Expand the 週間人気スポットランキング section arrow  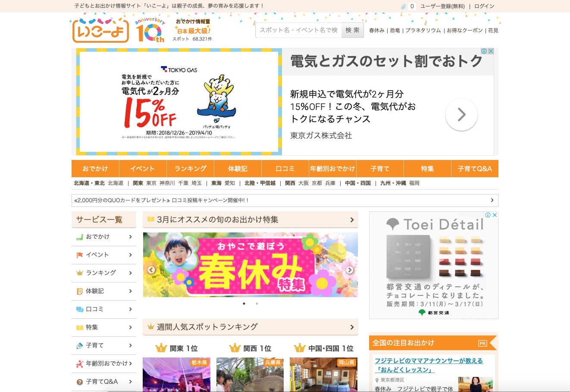pos(352,327)
